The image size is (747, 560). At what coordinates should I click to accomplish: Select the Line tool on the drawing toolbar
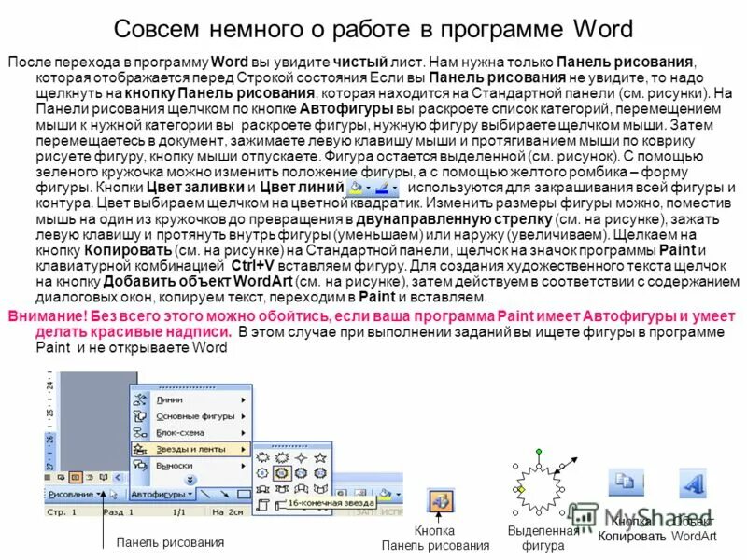coord(204,494)
